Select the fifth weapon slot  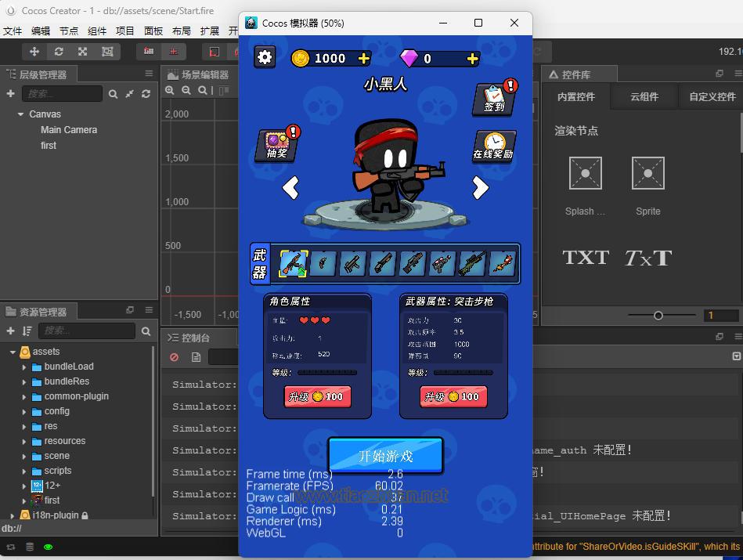[413, 264]
